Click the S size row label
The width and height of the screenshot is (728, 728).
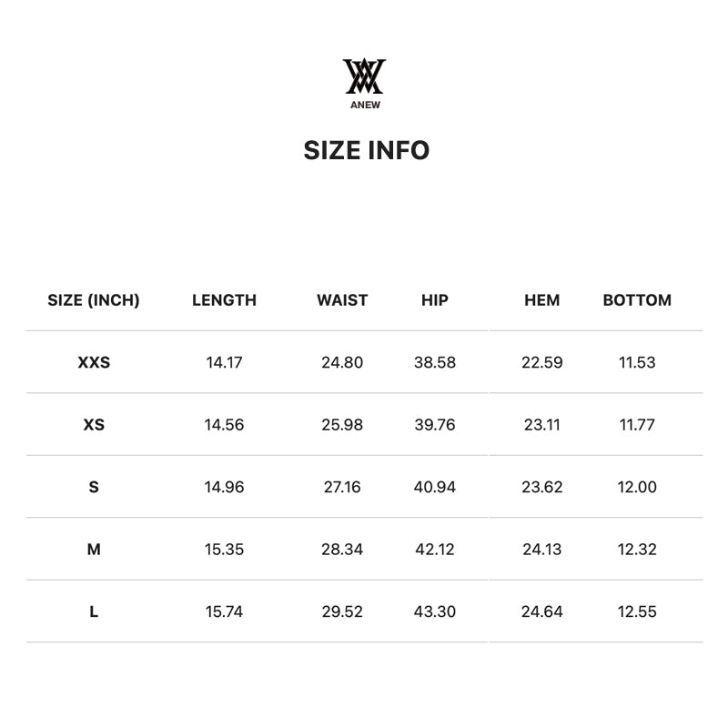tap(94, 487)
